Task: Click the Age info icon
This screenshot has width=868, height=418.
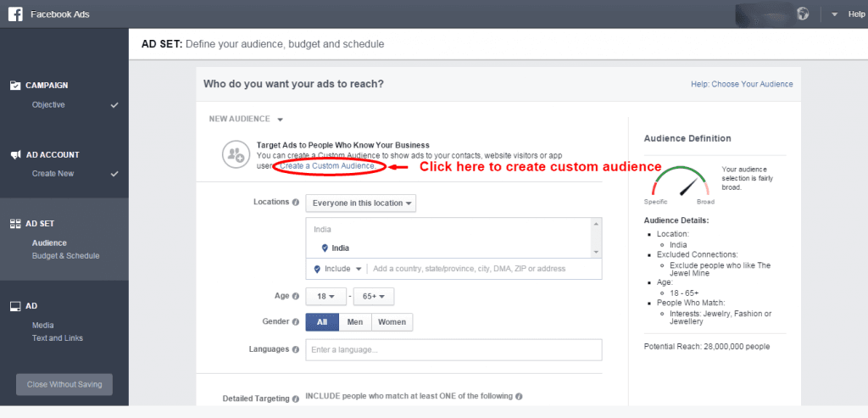Action: tap(296, 296)
